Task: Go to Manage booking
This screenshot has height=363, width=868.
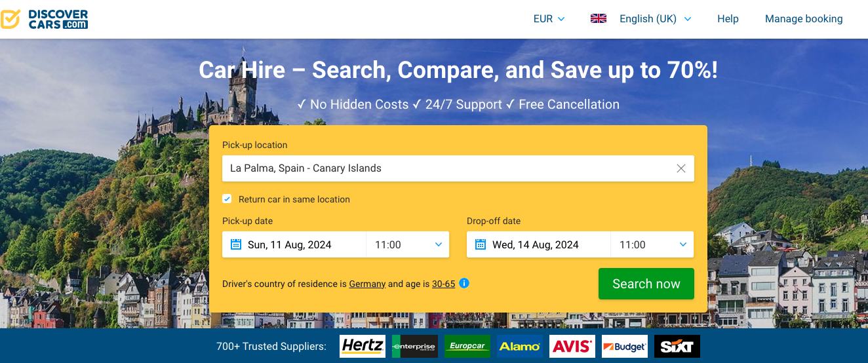Action: pyautogui.click(x=804, y=19)
